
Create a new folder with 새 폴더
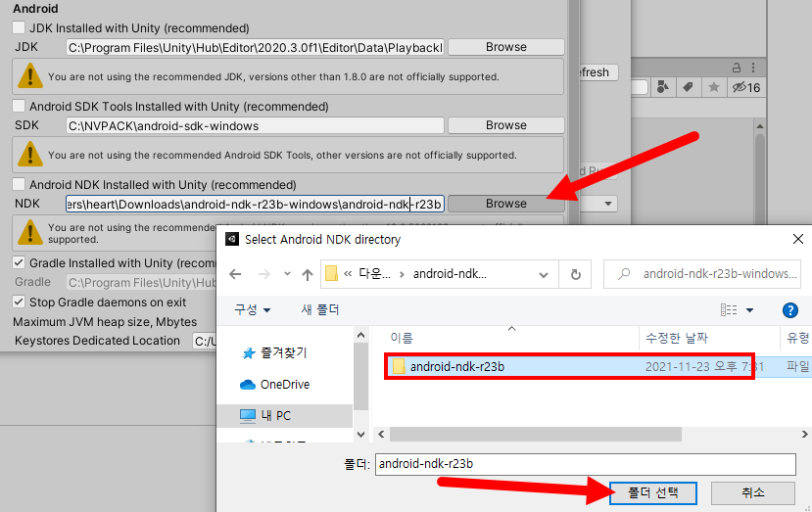[320, 309]
